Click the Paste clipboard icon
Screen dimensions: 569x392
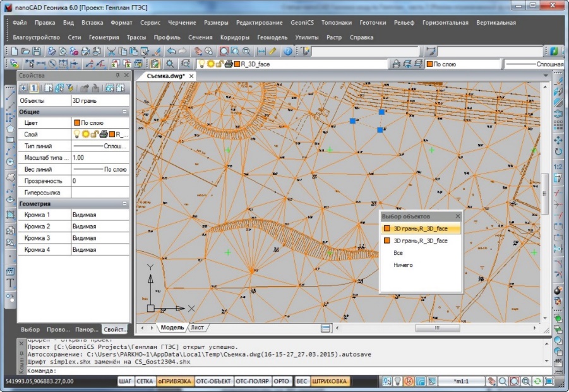(x=134, y=51)
